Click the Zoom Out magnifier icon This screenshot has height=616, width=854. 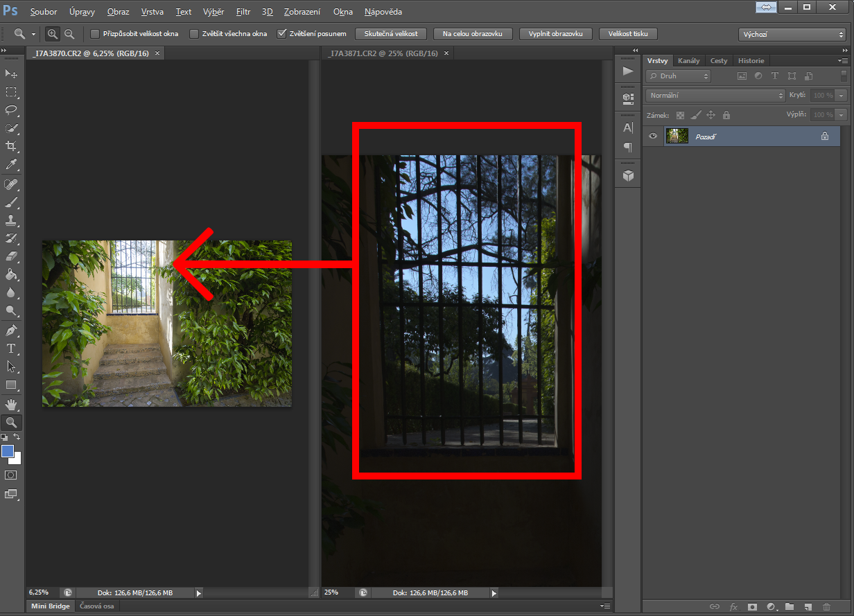pyautogui.click(x=69, y=34)
